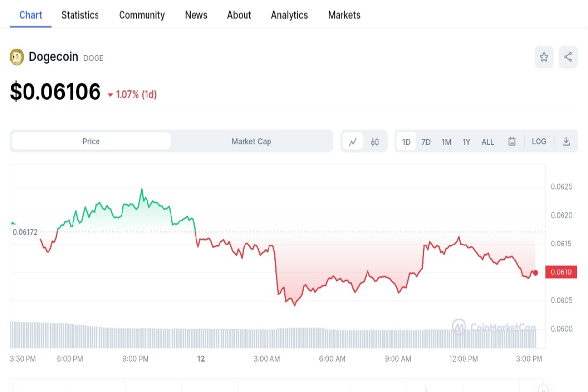Click the red 0.0610 current price tag

[561, 272]
